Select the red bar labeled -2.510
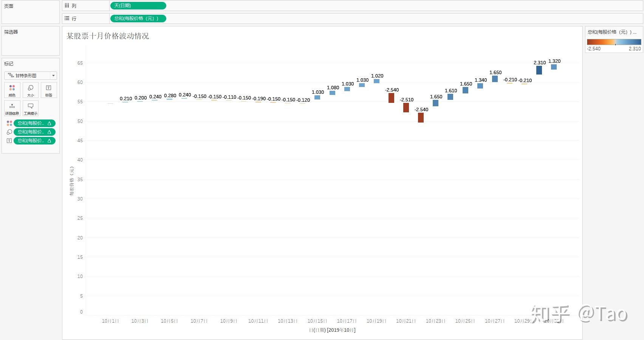The image size is (644, 340). pyautogui.click(x=406, y=107)
